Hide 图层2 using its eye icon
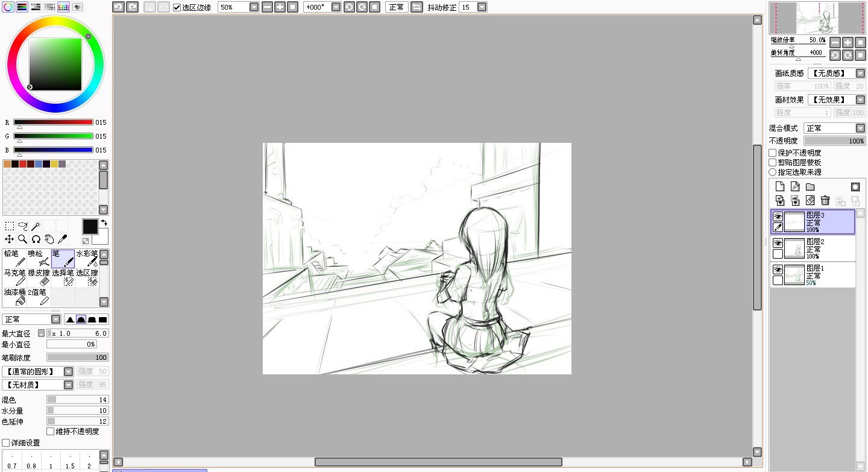 pyautogui.click(x=778, y=243)
